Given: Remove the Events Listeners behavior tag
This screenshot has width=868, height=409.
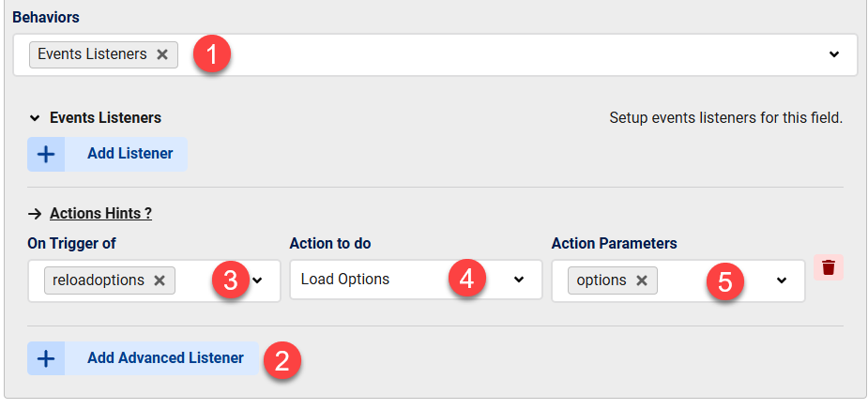Looking at the screenshot, I should coord(162,54).
